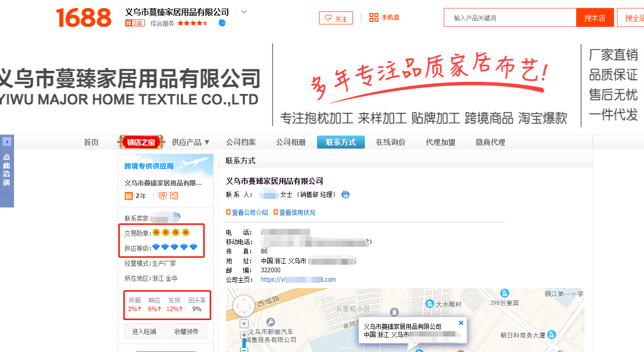Click the 诚信通 2年 badge in header

[135, 23]
